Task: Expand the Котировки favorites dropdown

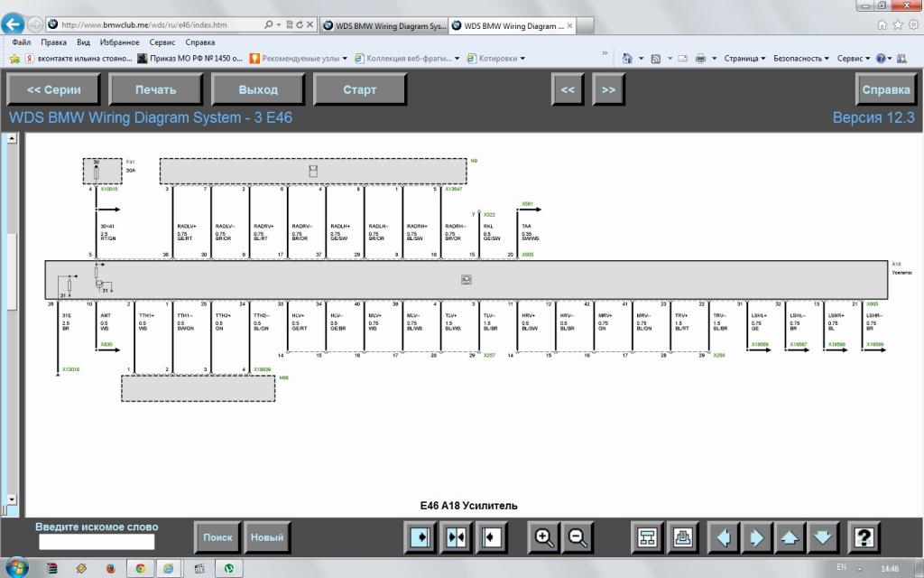Action: (x=522, y=59)
